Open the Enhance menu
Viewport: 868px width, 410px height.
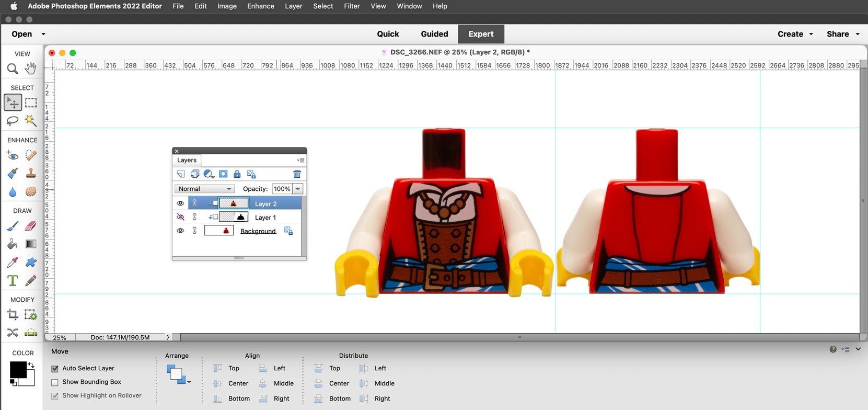(261, 6)
